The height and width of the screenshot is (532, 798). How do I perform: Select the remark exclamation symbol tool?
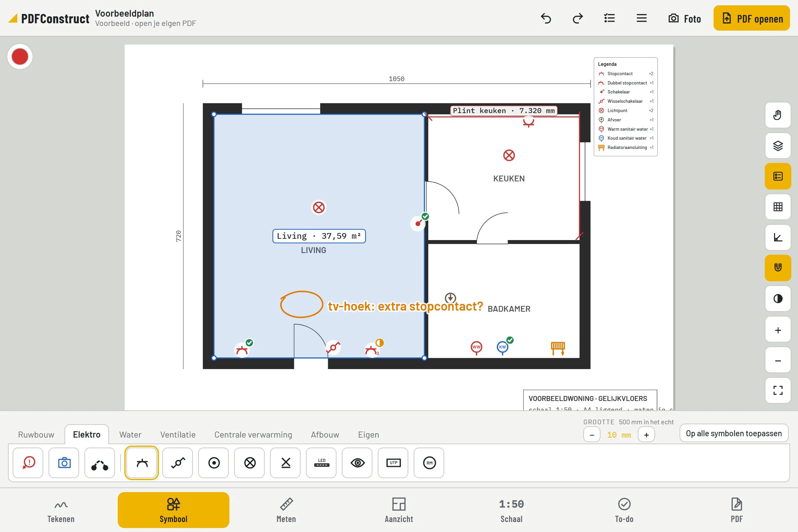pyautogui.click(x=28, y=463)
